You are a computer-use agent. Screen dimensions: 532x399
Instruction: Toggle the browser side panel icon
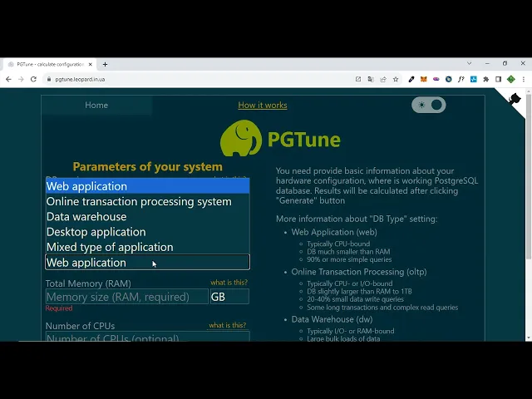coord(498,79)
